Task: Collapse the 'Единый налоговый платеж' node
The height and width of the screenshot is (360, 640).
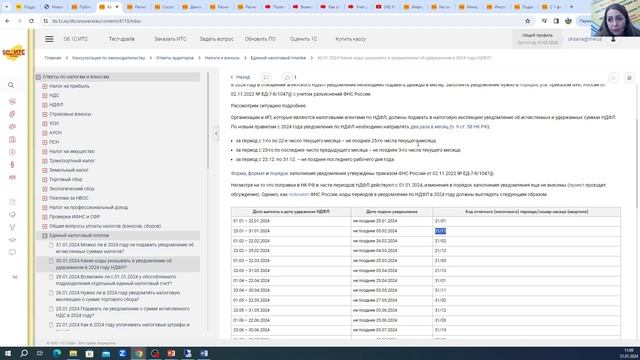Action: [x=45, y=236]
